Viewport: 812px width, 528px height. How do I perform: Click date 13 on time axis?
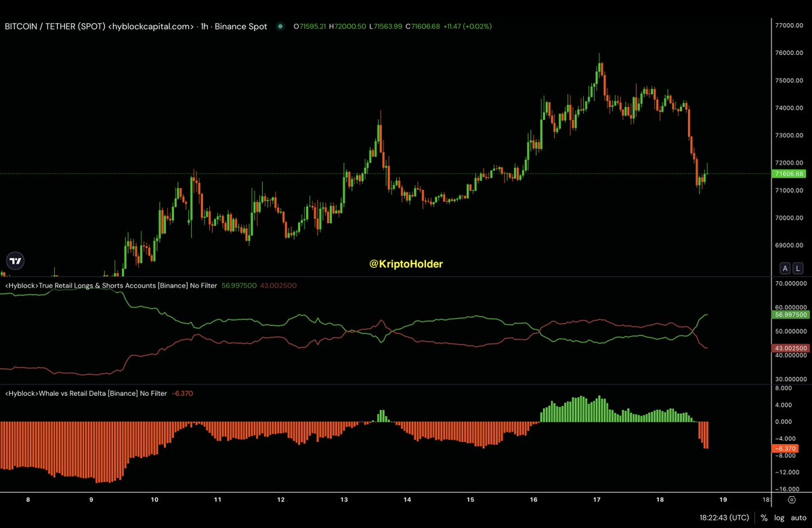point(344,500)
